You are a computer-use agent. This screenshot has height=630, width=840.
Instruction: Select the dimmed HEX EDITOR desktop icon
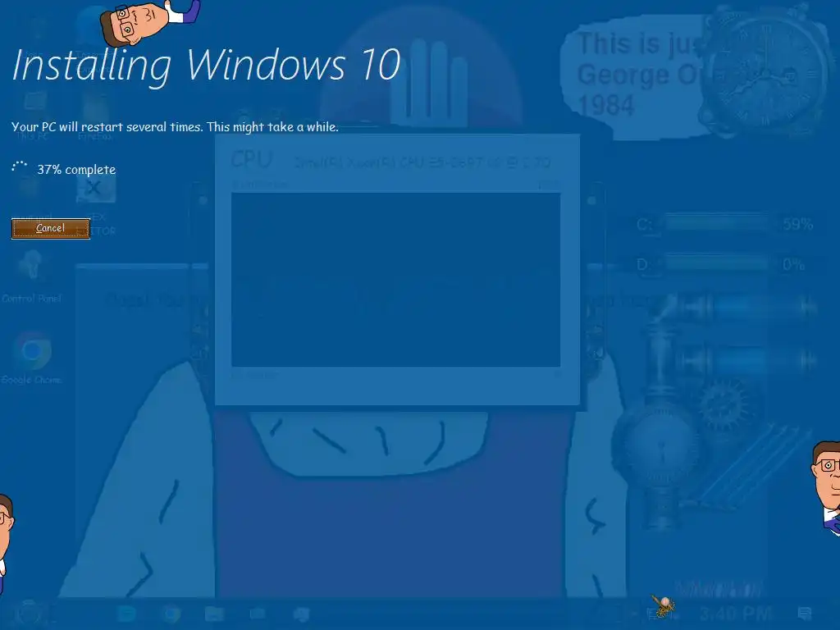[95, 206]
